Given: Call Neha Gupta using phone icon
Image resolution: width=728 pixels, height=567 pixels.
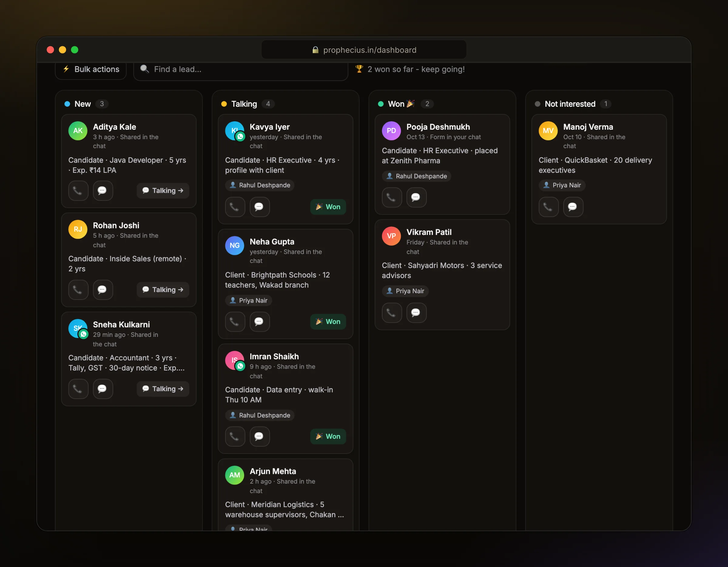Looking at the screenshot, I should (235, 321).
